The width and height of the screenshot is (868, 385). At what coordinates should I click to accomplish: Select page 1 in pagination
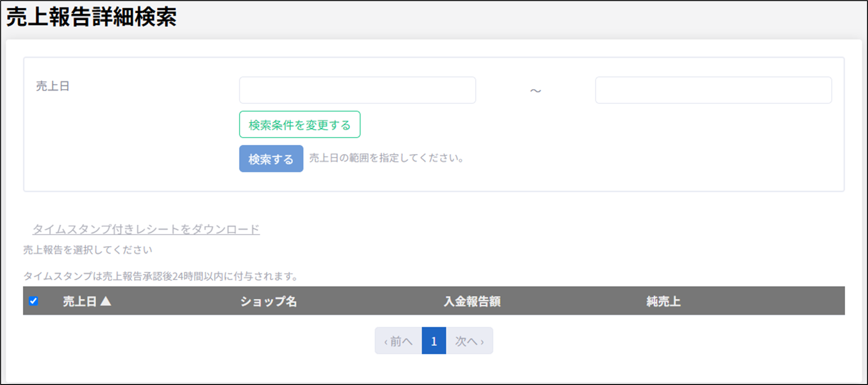click(434, 341)
